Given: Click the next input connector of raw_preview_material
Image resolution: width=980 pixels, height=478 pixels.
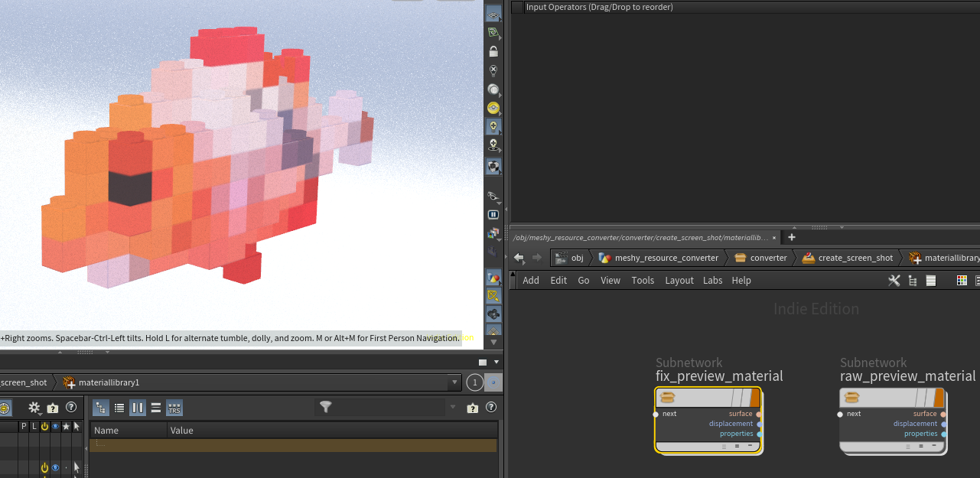Looking at the screenshot, I should click(840, 415).
